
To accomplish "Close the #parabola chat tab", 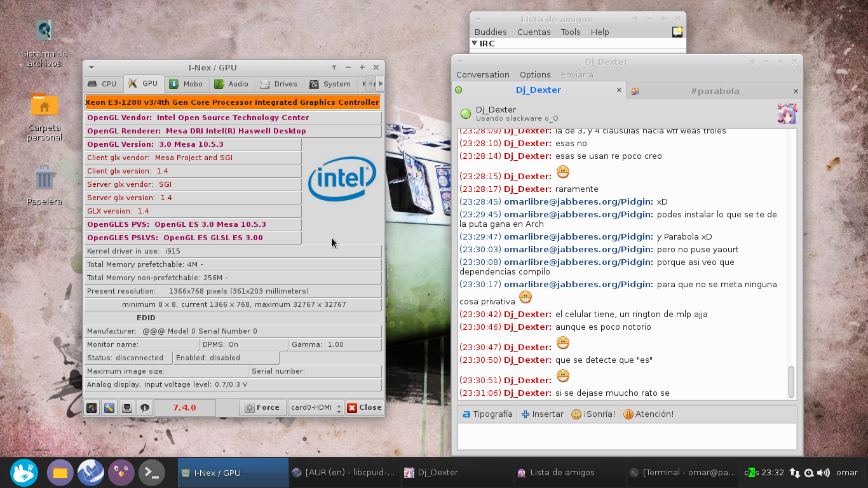I will [796, 91].
